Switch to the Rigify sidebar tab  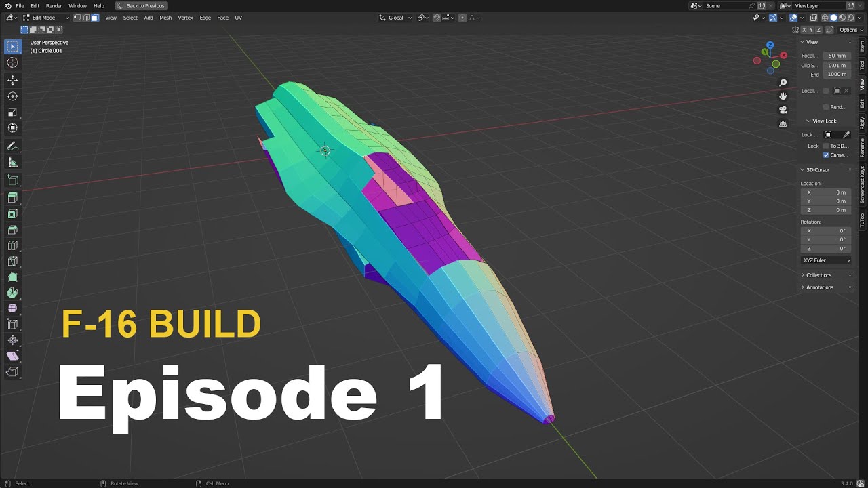(863, 123)
